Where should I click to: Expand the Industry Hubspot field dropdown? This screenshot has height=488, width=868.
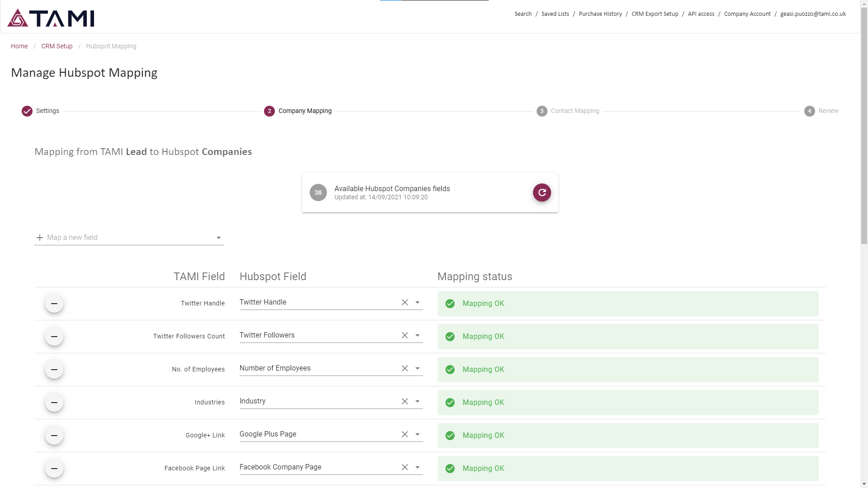click(417, 401)
